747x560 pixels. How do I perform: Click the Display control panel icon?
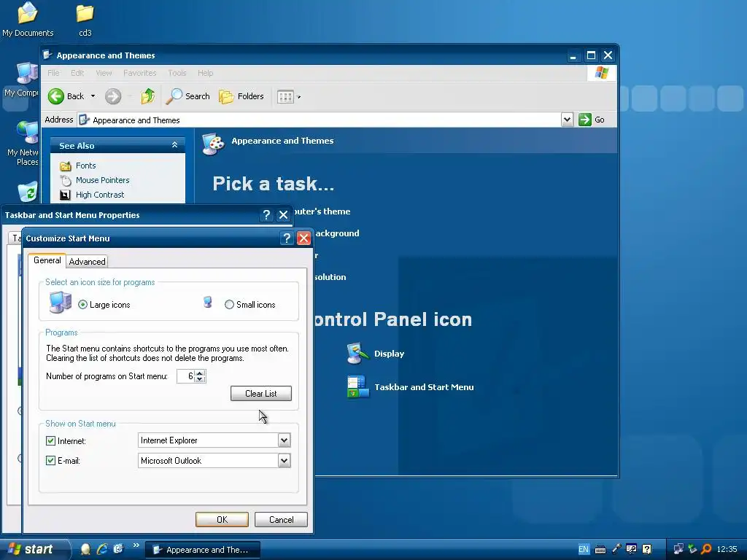coord(357,354)
